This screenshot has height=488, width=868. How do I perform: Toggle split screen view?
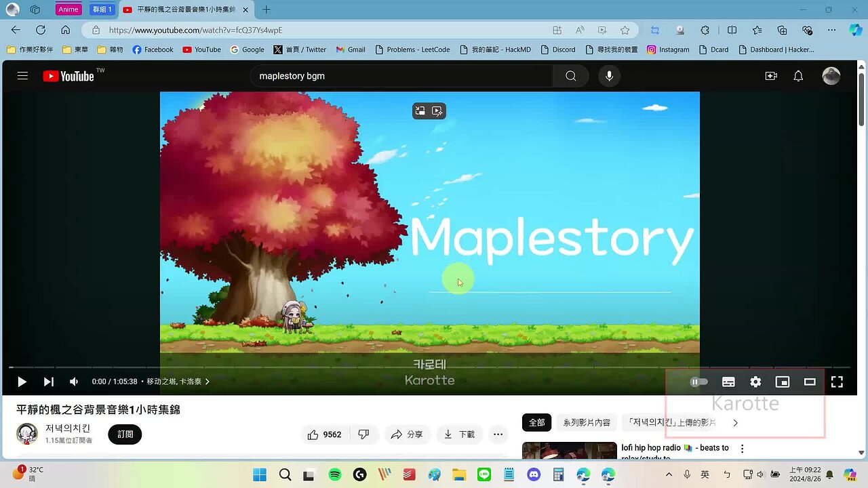point(732,30)
